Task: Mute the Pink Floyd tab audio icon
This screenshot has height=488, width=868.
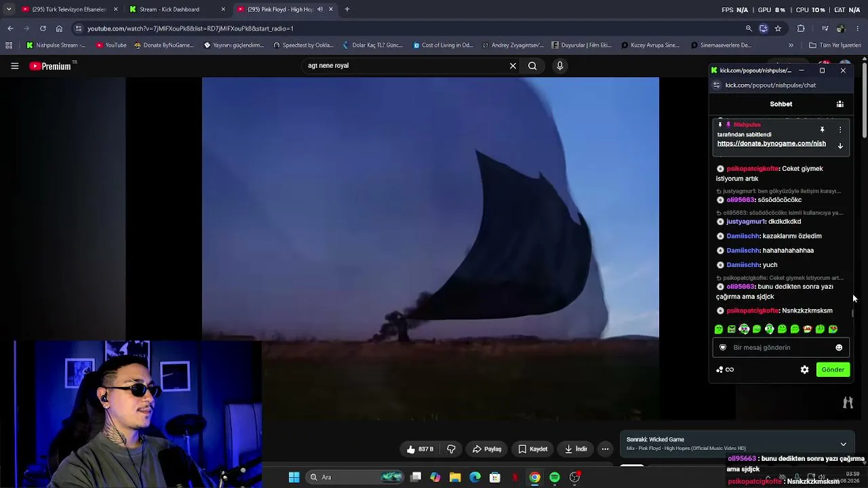Action: click(x=320, y=9)
